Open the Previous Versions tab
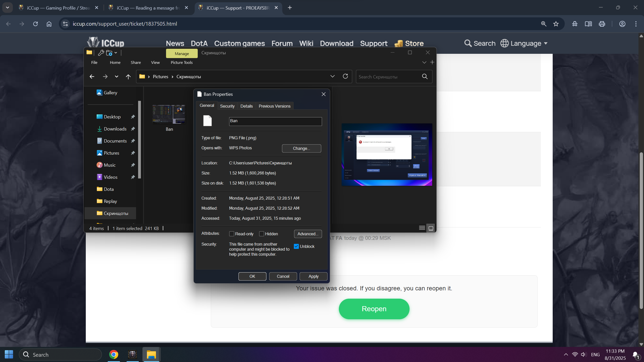The image size is (644, 362). pyautogui.click(x=274, y=106)
